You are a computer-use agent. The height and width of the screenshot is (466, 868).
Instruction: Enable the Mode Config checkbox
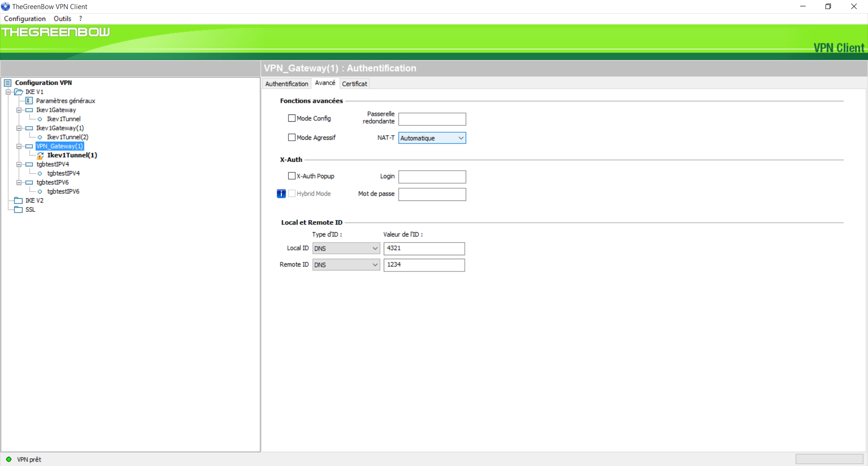coord(292,118)
